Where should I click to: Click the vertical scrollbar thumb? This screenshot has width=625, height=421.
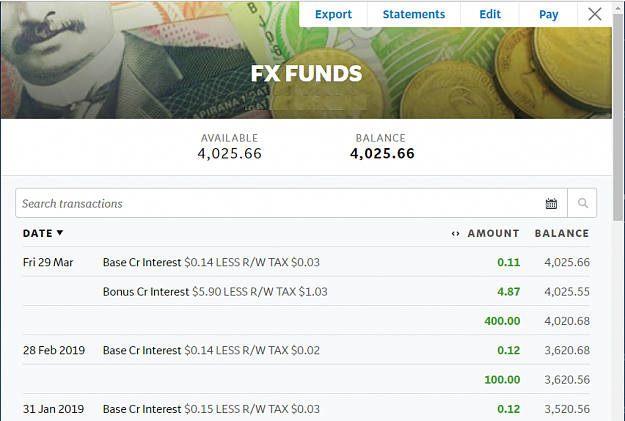point(618,116)
